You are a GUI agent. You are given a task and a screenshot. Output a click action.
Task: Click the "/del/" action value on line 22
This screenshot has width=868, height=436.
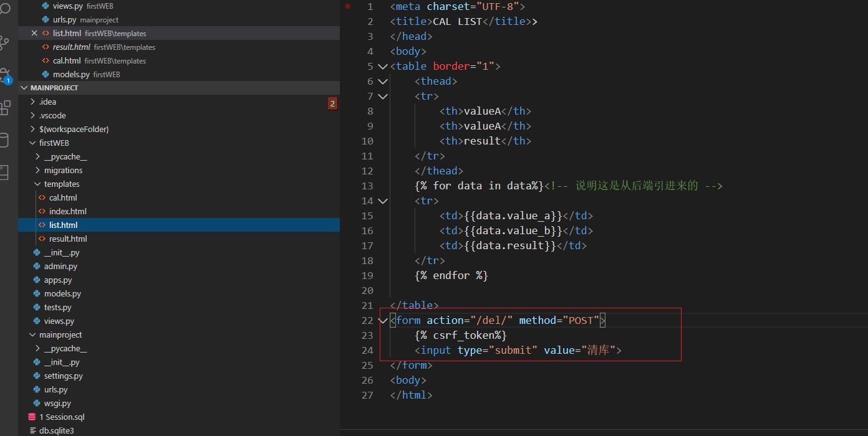tap(491, 320)
